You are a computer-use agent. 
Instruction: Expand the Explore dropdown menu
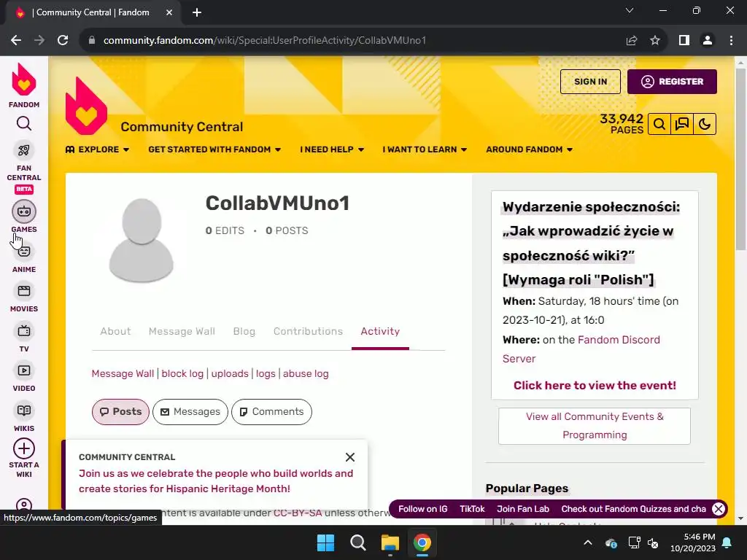[x=98, y=149]
